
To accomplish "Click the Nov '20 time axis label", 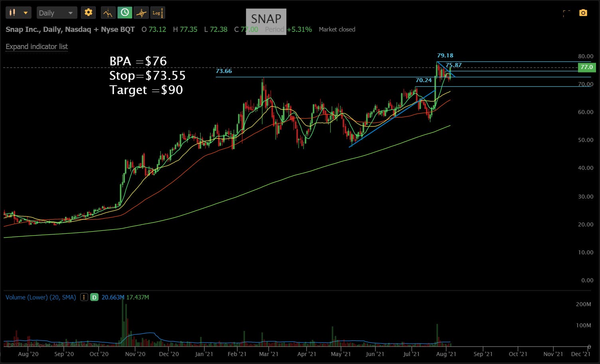I will click(135, 354).
